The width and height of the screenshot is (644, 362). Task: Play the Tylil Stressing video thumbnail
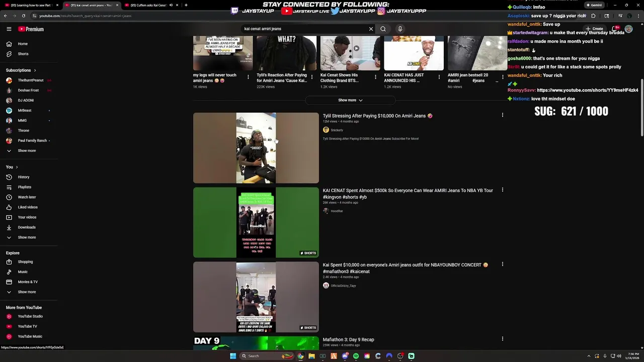tap(256, 148)
